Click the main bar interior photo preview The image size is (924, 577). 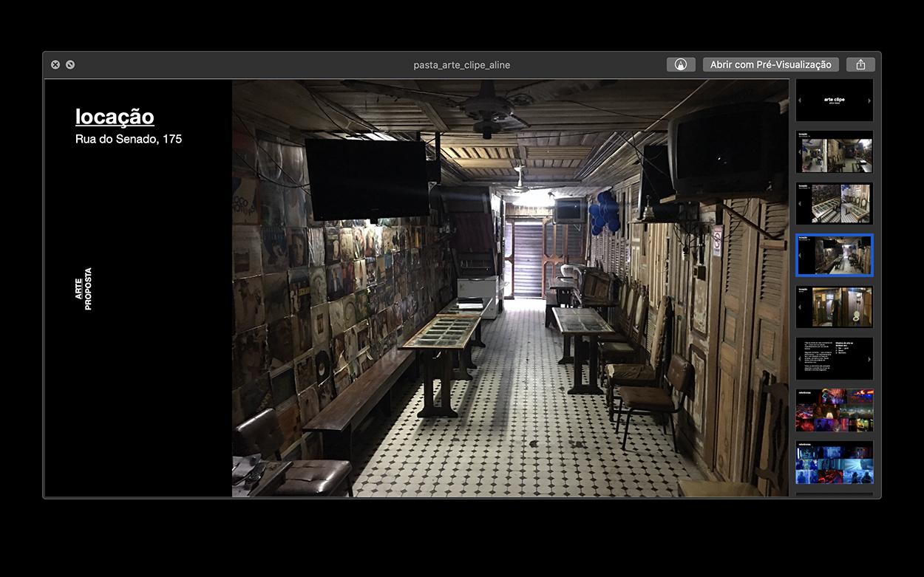(x=510, y=288)
